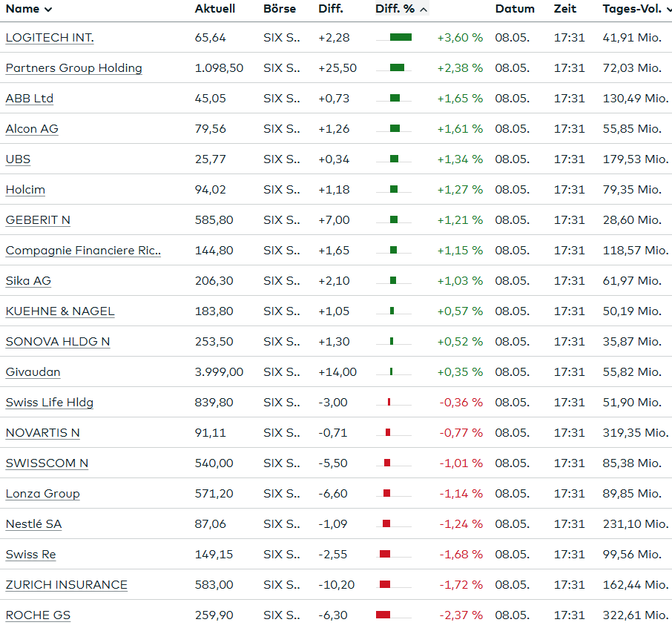Image resolution: width=672 pixels, height=628 pixels.
Task: Click Lonza Group price 571,20
Action: click(x=214, y=494)
